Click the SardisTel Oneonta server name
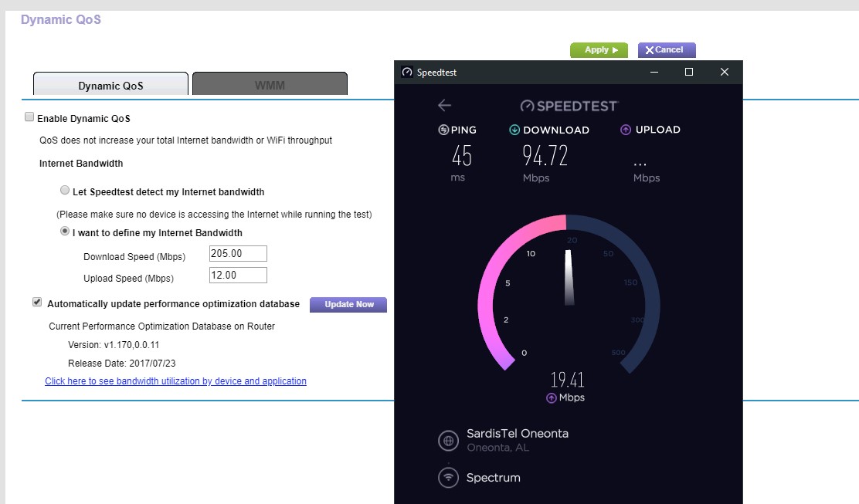The height and width of the screenshot is (504, 859). click(x=517, y=434)
